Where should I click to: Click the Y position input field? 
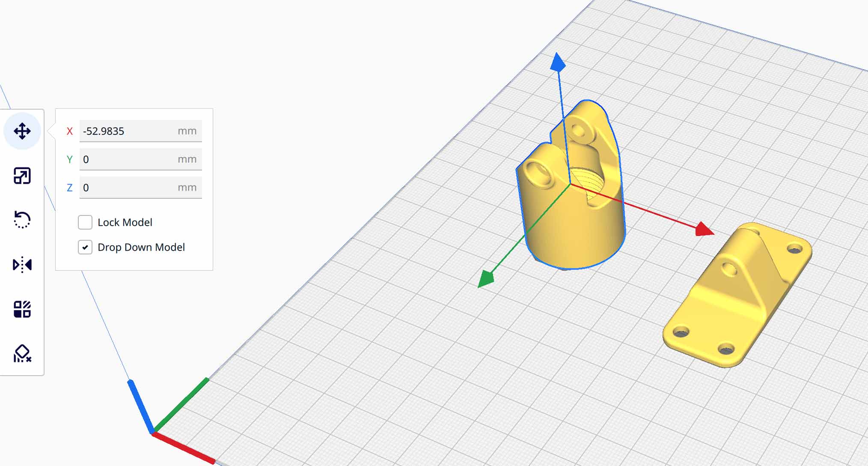tap(128, 159)
